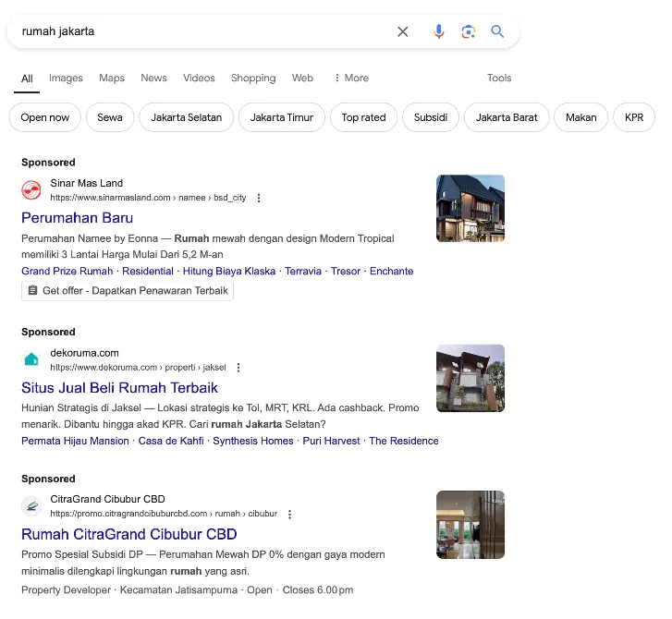Select the KPR filter chip
The image size is (672, 619).
(634, 117)
